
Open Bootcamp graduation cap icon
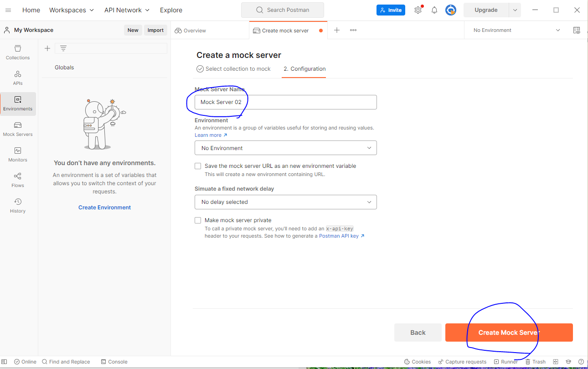tap(568, 362)
